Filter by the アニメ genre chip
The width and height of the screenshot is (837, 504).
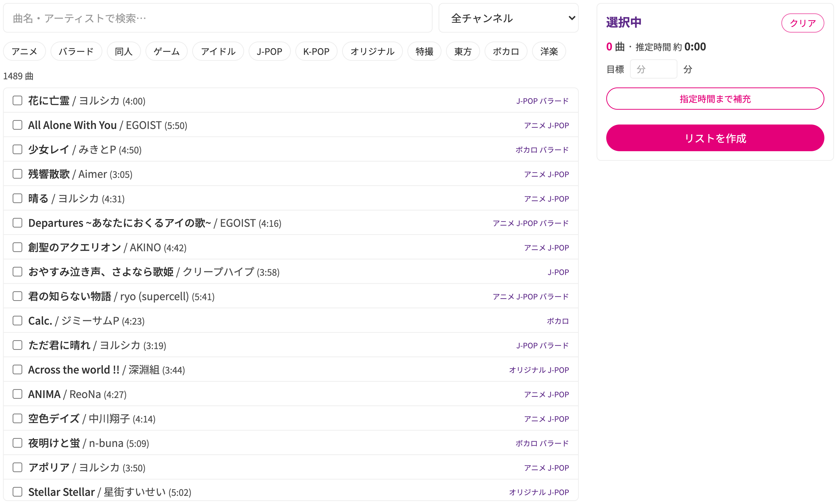click(24, 51)
